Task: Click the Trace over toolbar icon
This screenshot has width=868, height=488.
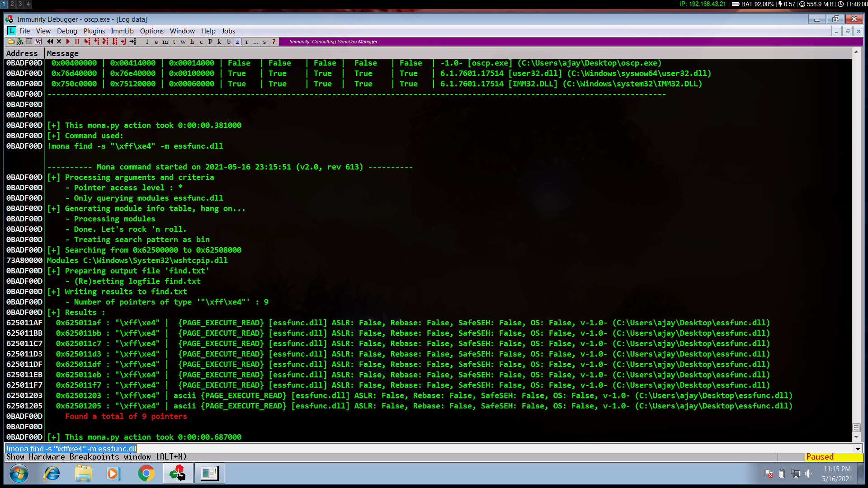Action: [x=114, y=42]
